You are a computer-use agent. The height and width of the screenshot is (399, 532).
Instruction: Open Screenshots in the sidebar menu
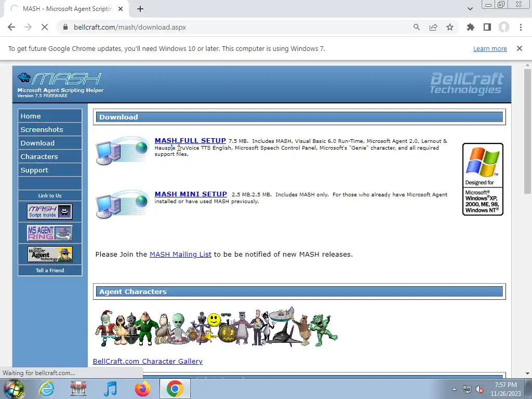click(x=50, y=129)
